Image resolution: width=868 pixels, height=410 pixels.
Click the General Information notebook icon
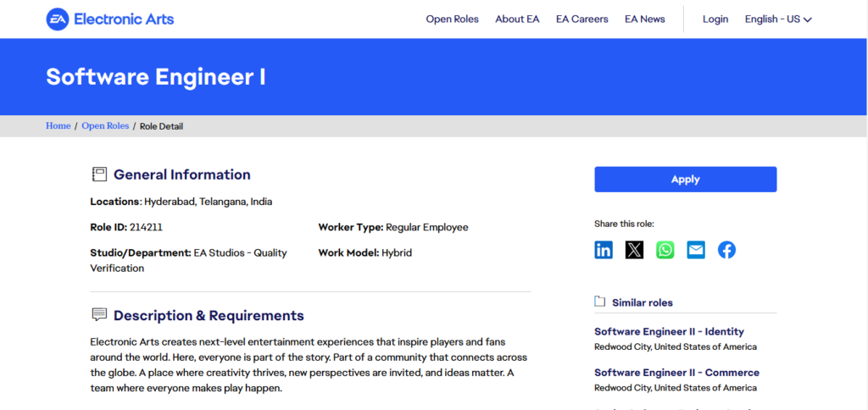point(98,175)
